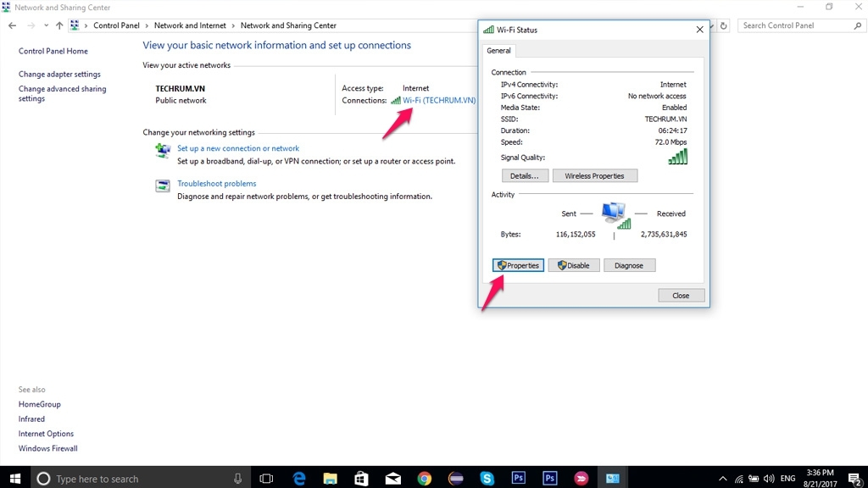Switch to the General tab in Wi-Fi Status

coord(498,51)
